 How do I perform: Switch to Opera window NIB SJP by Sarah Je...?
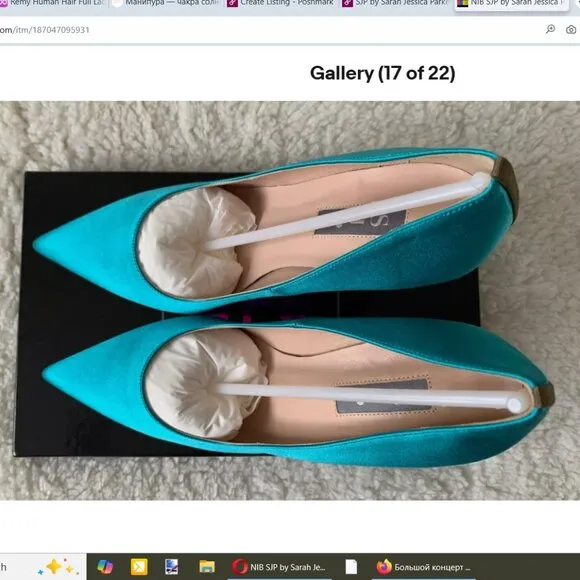(x=279, y=567)
